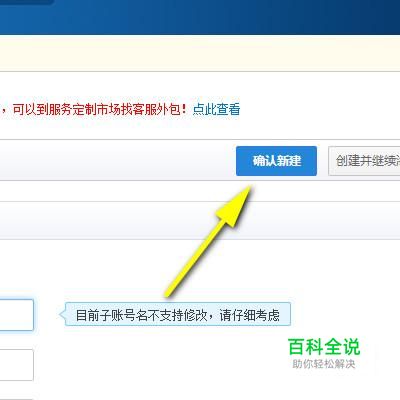400x400 pixels.
Task: Click the red exclamation mark after 外包
Action: [x=186, y=109]
